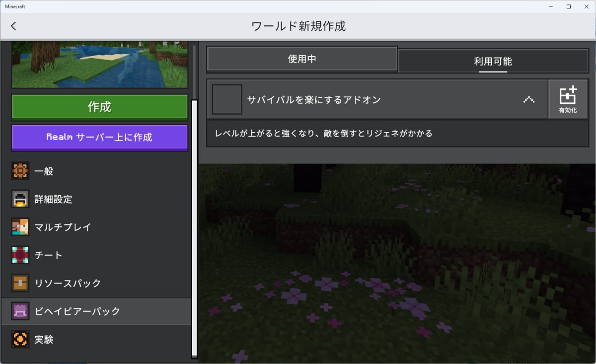596x364 pixels.
Task: Go back using the top-left arrow
Action: [13, 26]
